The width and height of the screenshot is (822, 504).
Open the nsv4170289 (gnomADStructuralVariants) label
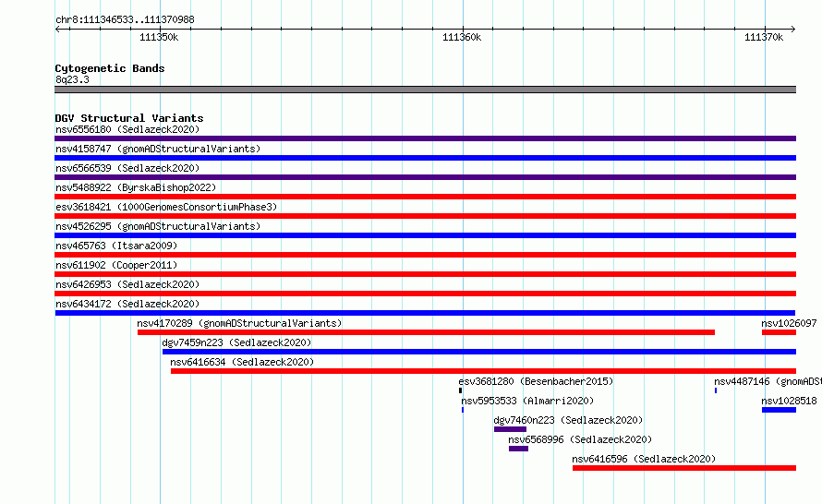click(x=239, y=323)
